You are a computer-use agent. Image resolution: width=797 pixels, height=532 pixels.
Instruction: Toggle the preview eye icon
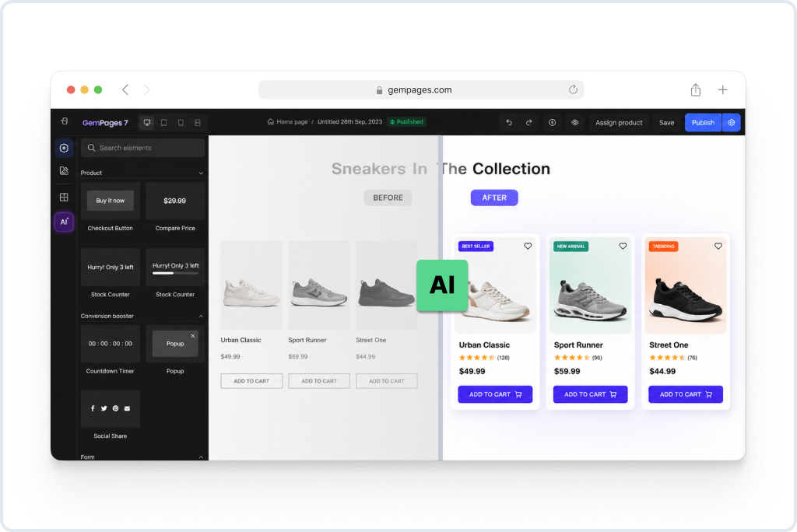(x=575, y=122)
